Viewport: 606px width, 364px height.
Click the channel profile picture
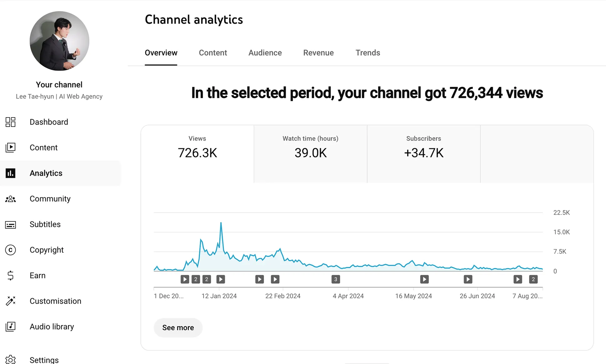(x=59, y=41)
